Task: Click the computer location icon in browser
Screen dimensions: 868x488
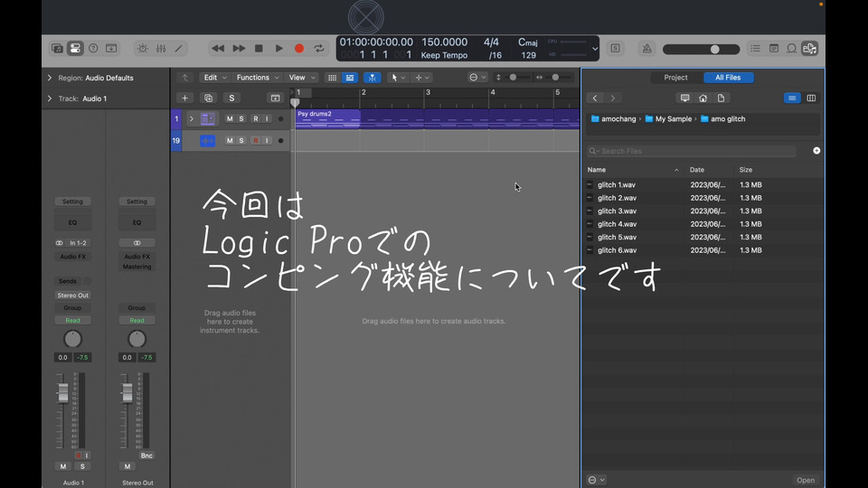Action: tap(684, 98)
